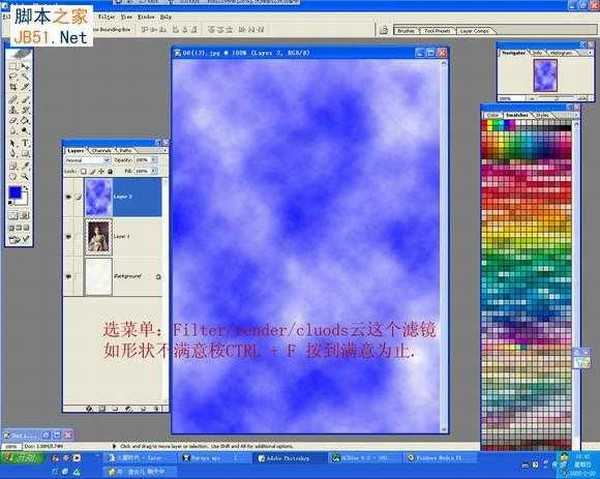Open the Layer Comps tab

(474, 30)
